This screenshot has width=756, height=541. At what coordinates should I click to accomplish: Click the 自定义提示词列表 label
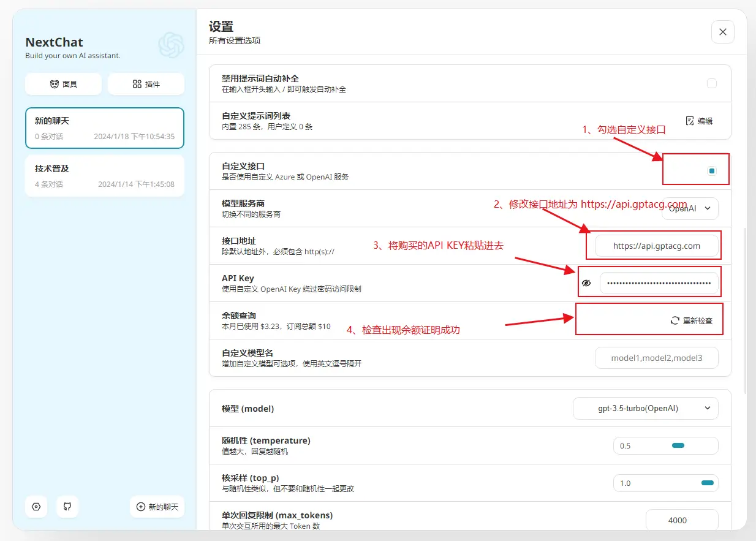pyautogui.click(x=256, y=116)
